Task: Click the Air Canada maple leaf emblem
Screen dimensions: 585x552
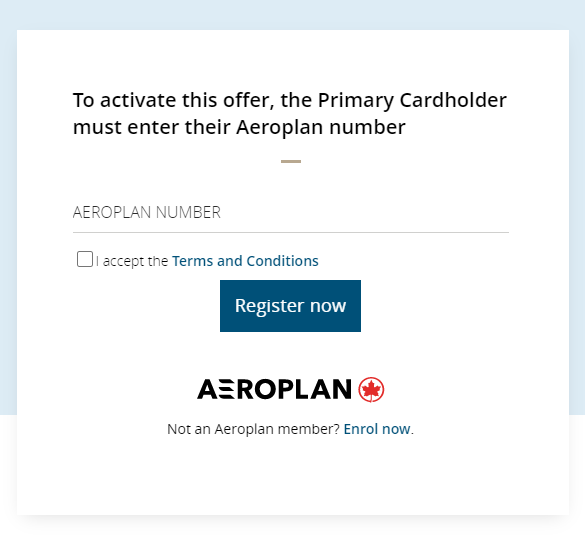Action: (371, 389)
